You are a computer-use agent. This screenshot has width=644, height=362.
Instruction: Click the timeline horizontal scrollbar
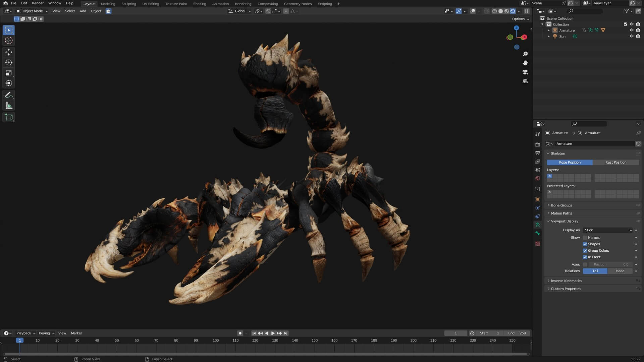point(266,354)
